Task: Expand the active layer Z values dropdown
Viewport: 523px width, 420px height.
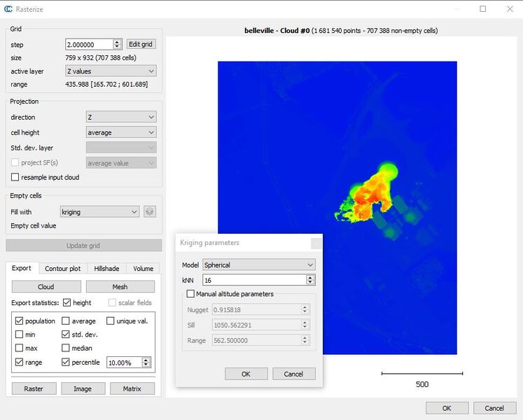Action: pyautogui.click(x=111, y=71)
